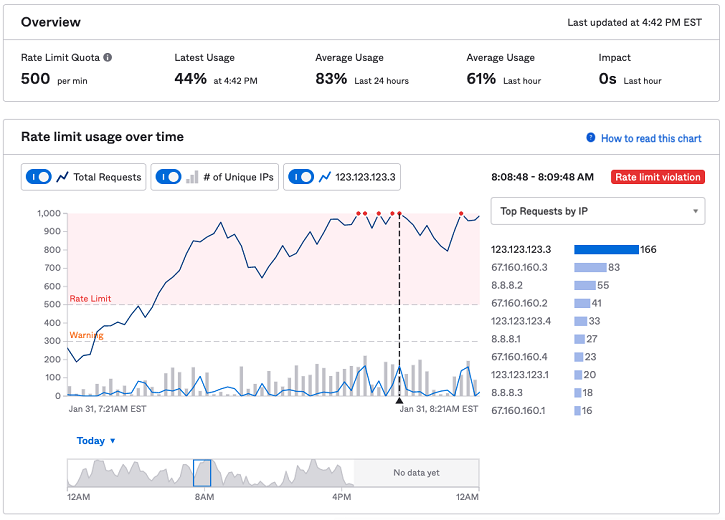
Task: Open the How to read this chart link
Action: (651, 138)
